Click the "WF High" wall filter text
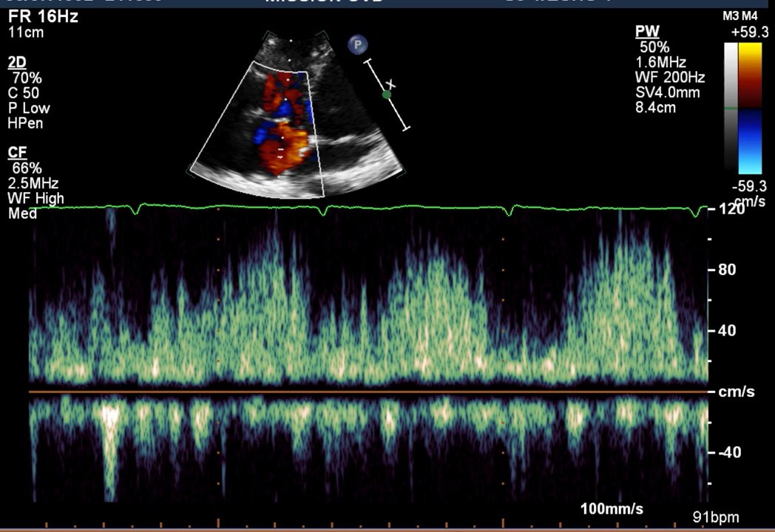The width and height of the screenshot is (775, 532). pos(35,199)
